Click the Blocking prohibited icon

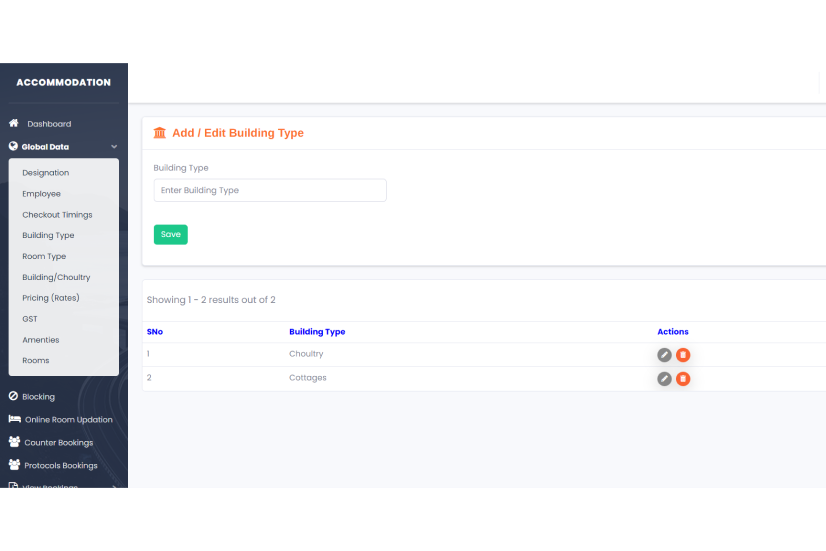13,396
